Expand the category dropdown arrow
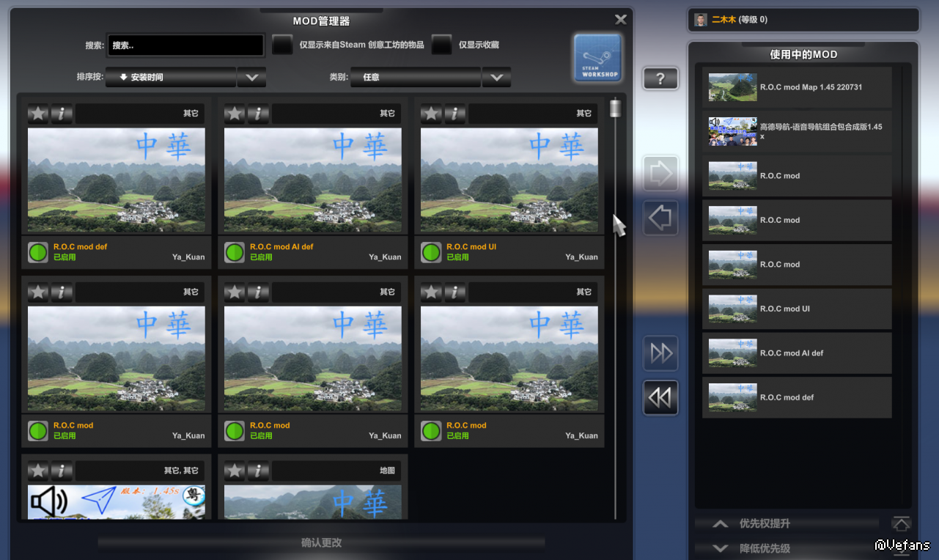The width and height of the screenshot is (939, 560). point(496,77)
